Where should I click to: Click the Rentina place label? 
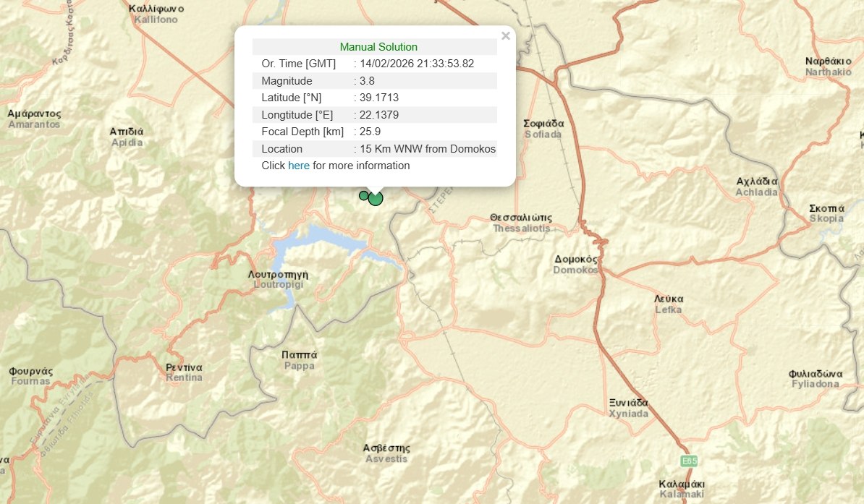[184, 372]
